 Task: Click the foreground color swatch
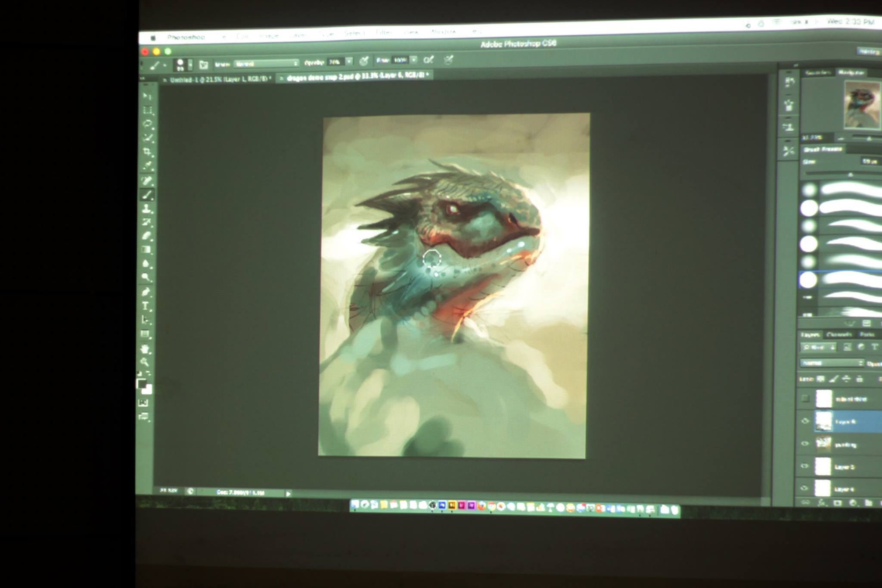coord(142,384)
